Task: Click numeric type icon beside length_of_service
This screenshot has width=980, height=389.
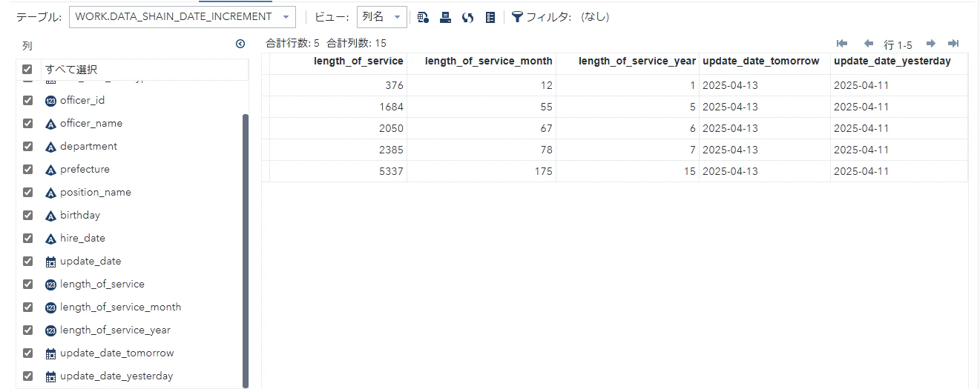Action: tap(50, 285)
